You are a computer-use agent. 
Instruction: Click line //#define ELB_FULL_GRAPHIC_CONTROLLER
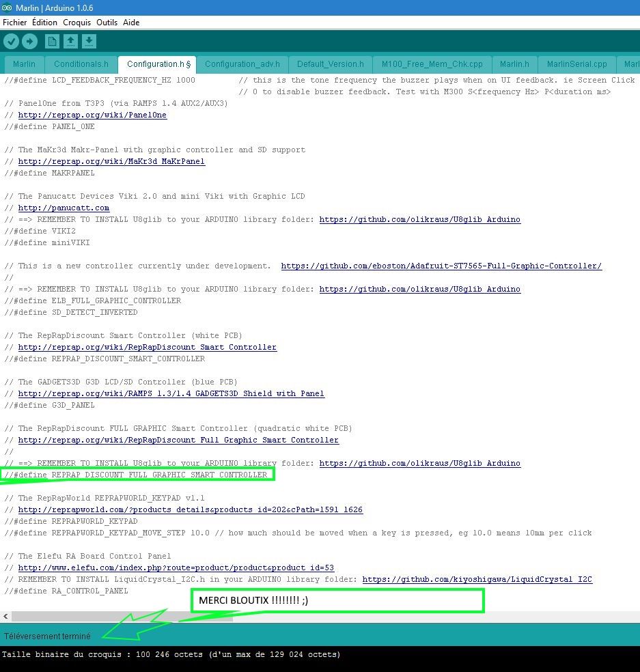tap(93, 300)
